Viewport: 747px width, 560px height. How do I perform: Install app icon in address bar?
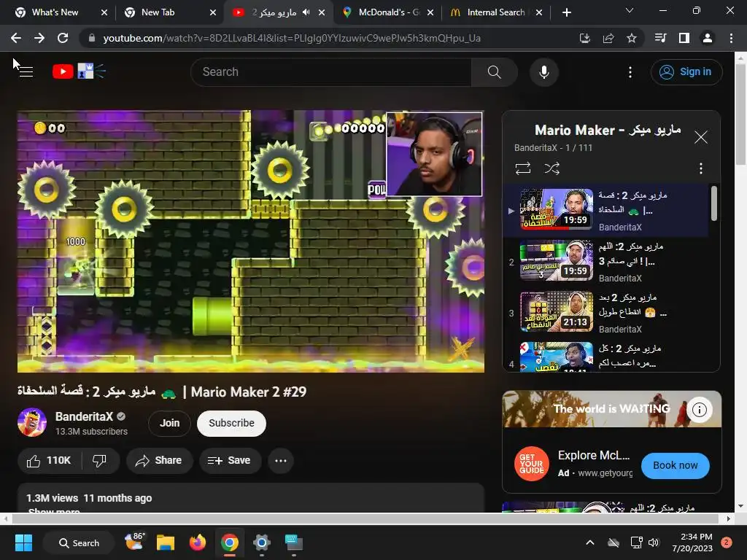tap(584, 38)
